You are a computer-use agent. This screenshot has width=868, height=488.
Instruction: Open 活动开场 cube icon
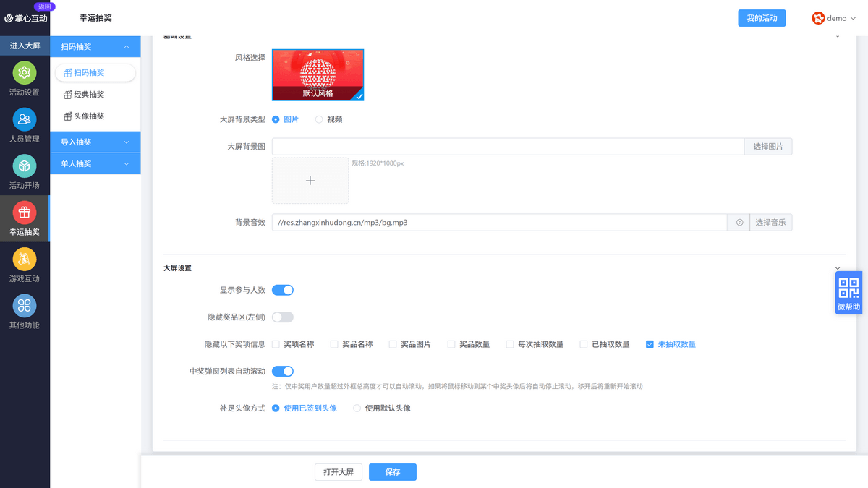[x=25, y=166]
